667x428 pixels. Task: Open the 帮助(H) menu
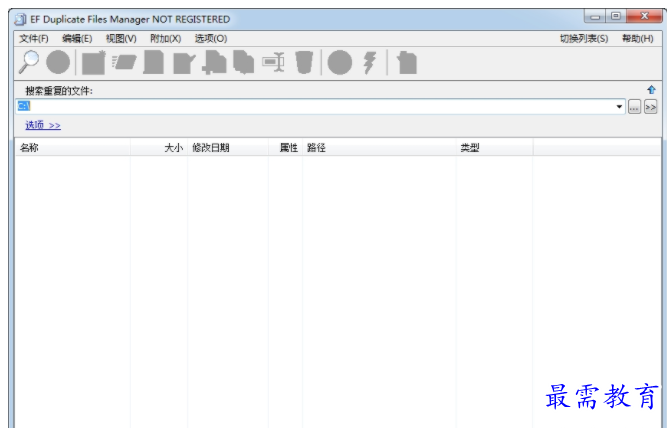[637, 39]
